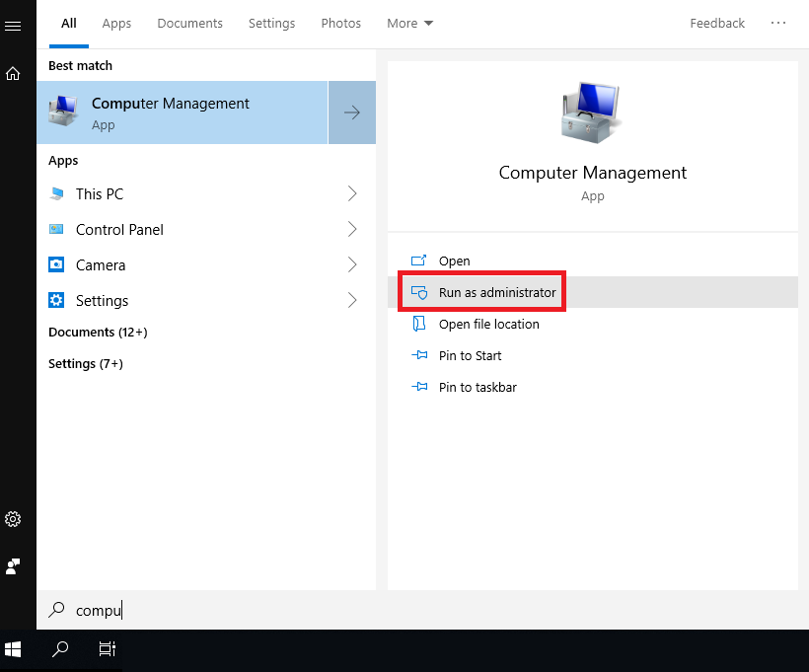Click the Home icon in left sidebar
This screenshot has width=809, height=672.
click(x=13, y=74)
